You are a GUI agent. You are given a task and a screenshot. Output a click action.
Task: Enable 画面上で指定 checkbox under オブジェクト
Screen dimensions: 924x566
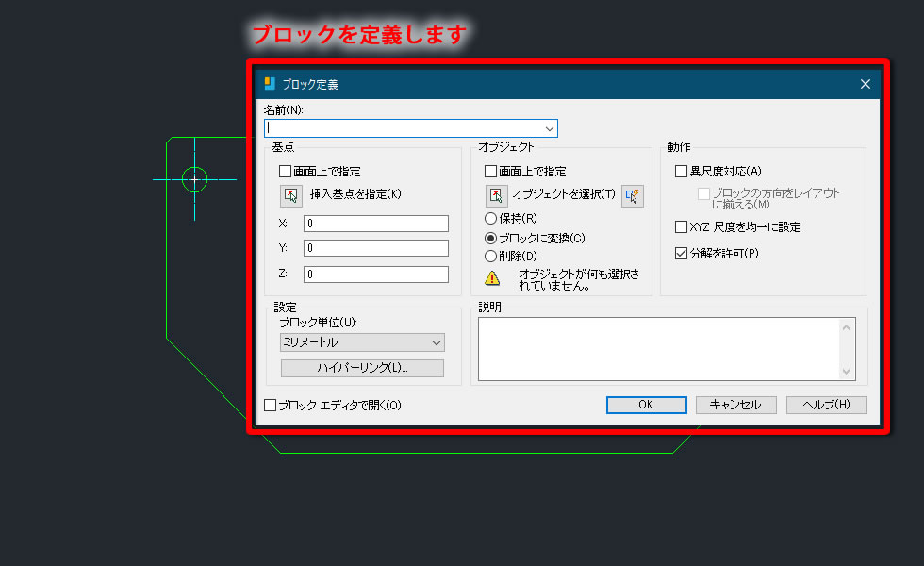coord(490,172)
